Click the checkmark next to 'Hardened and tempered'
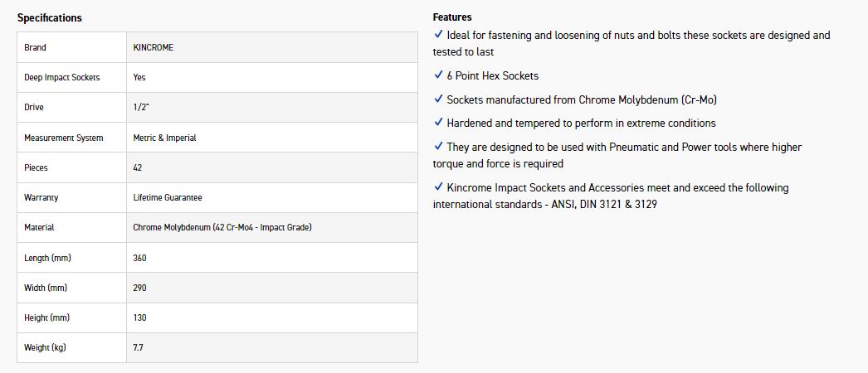Image resolution: width=868 pixels, height=373 pixels. click(x=438, y=123)
